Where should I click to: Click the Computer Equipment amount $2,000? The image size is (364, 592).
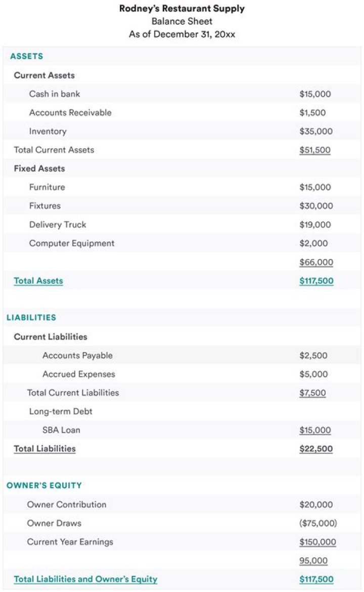coord(313,243)
